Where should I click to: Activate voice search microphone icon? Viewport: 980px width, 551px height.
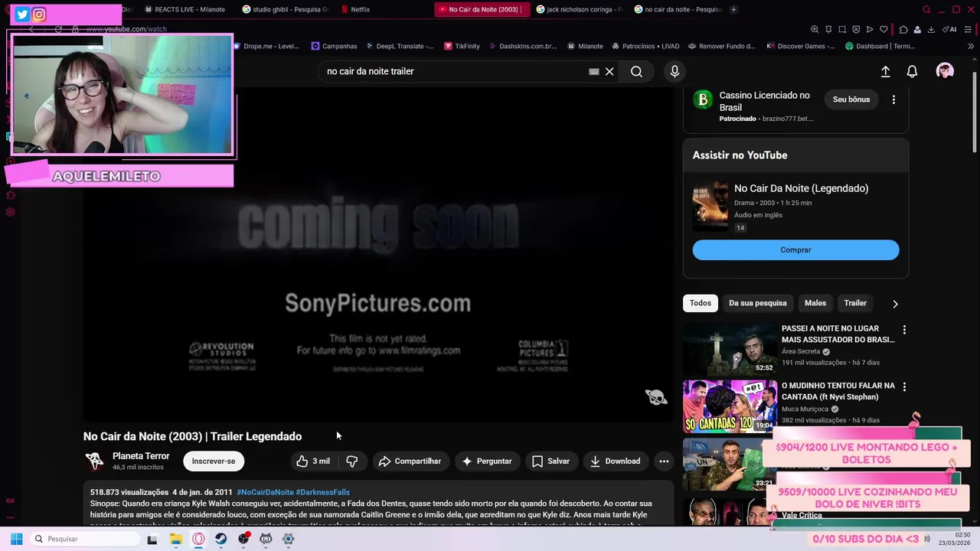click(x=675, y=71)
